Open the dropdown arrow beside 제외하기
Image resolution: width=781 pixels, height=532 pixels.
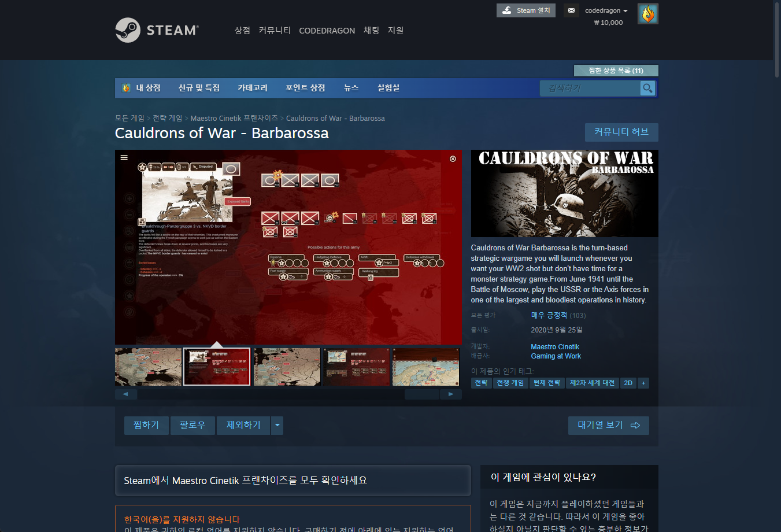click(x=277, y=425)
